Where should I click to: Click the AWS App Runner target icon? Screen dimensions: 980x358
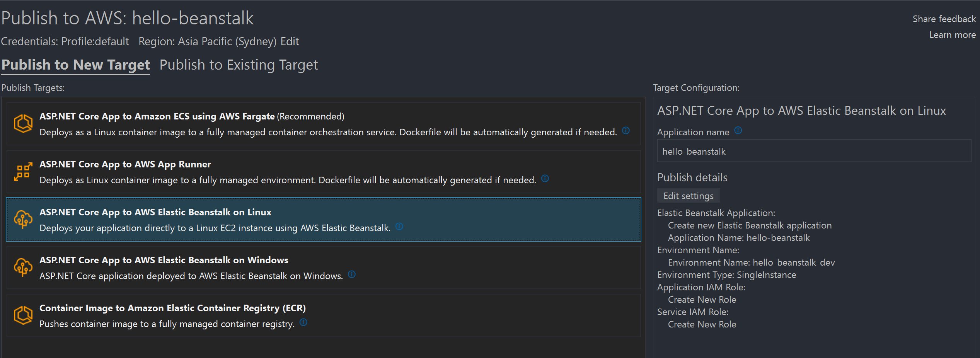click(23, 172)
